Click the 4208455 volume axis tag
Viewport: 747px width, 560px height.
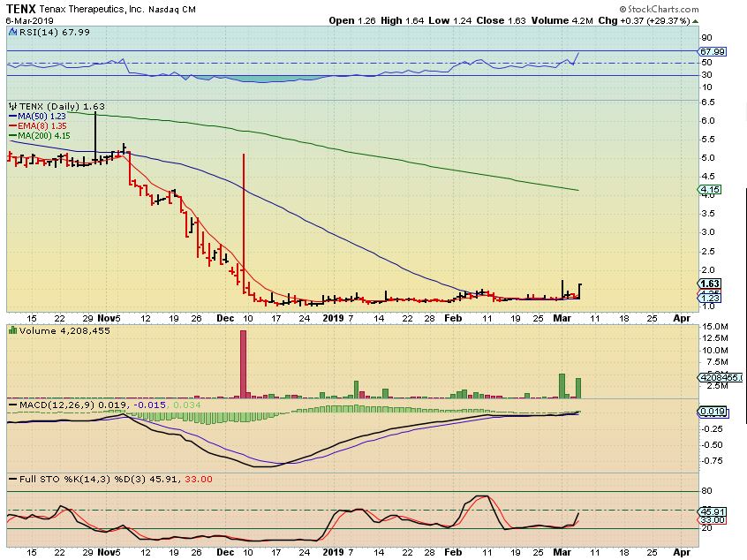pos(721,377)
